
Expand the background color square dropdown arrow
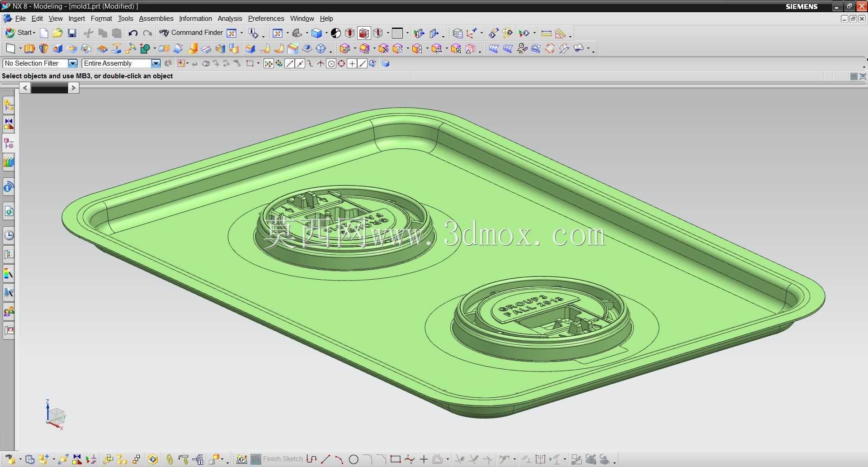click(x=407, y=33)
